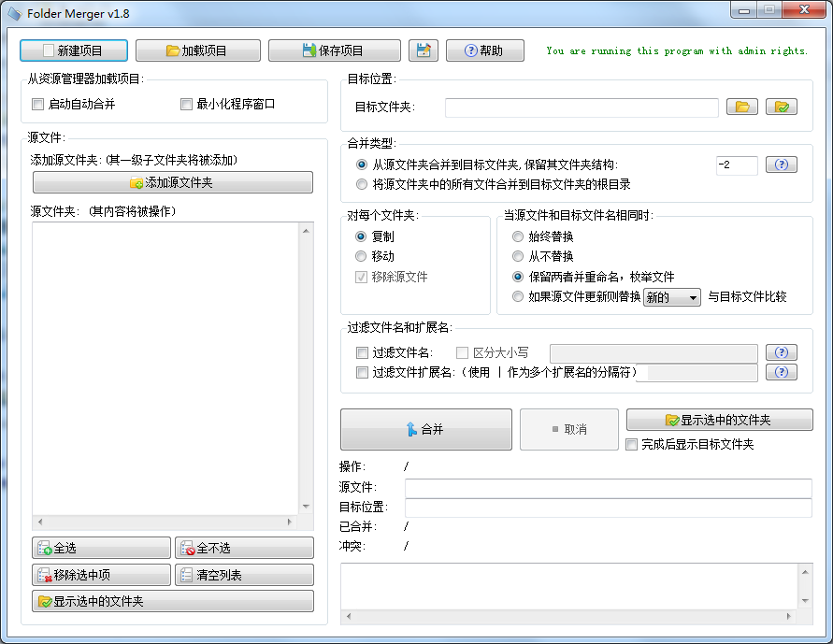Enable 启动自动合并 checkbox
Screen dimensions: 833x644
point(38,105)
